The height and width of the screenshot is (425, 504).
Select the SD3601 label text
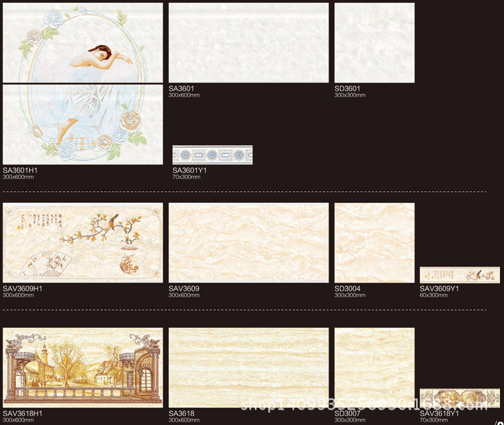(x=347, y=89)
